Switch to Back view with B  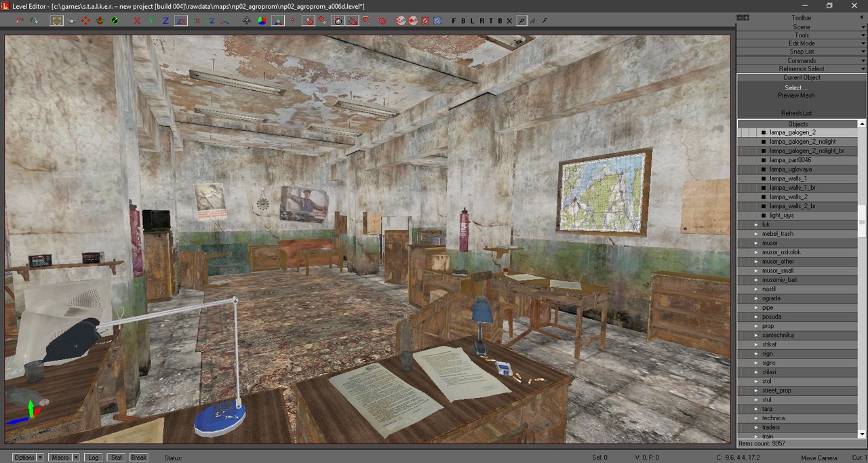click(x=463, y=21)
